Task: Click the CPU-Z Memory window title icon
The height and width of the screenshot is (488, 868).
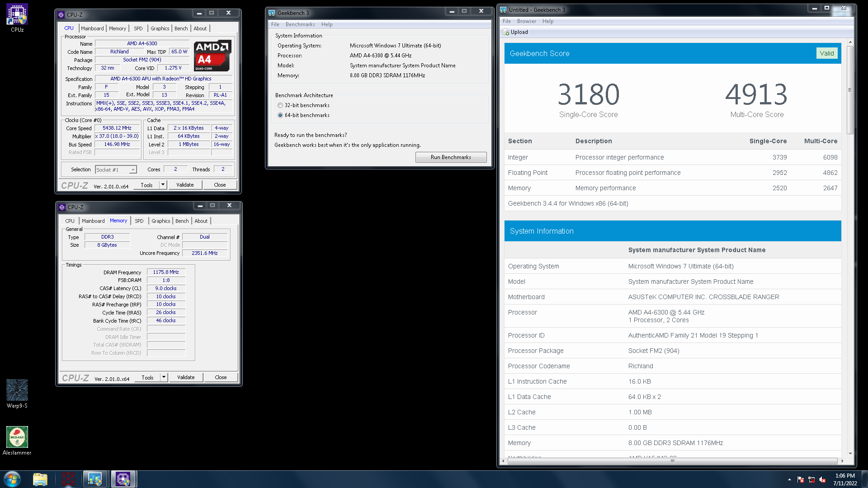Action: pyautogui.click(x=62, y=207)
